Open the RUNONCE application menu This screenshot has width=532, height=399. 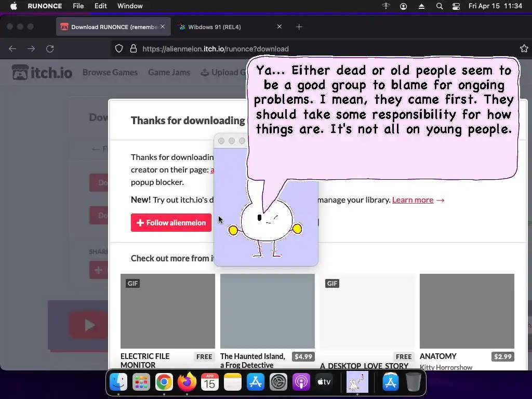click(45, 6)
